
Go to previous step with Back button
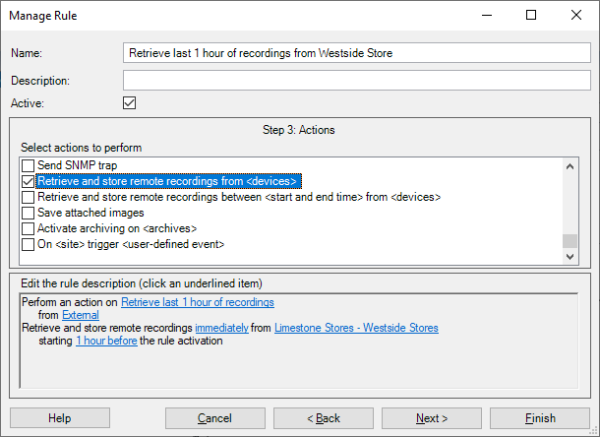click(x=323, y=418)
